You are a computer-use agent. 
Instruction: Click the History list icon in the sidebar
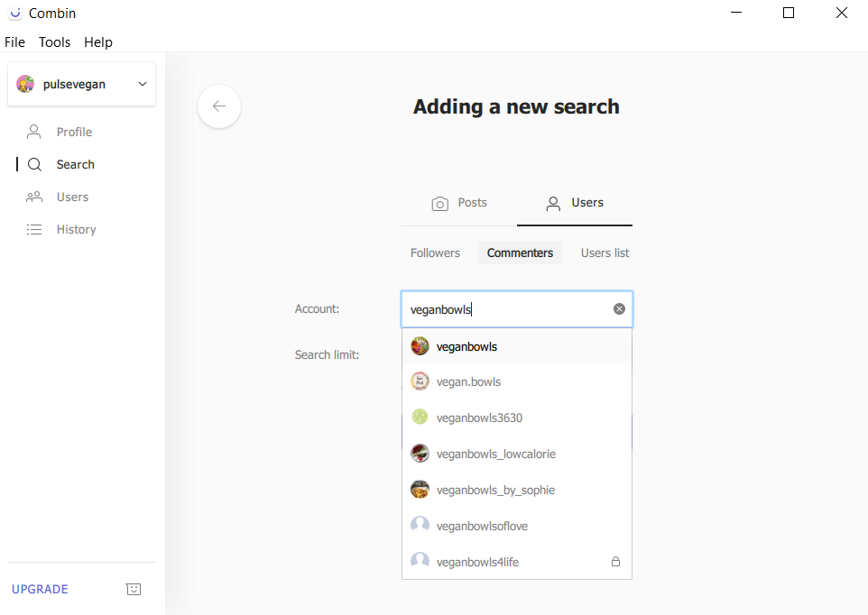click(x=34, y=230)
